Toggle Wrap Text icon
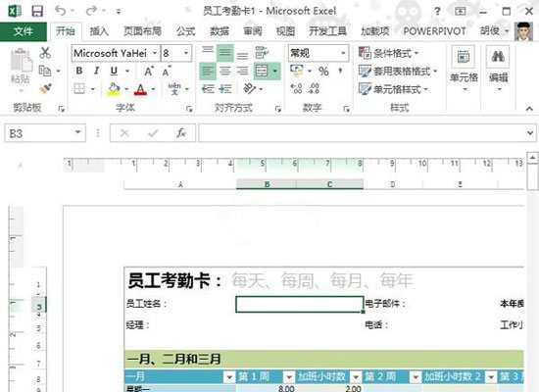The height and width of the screenshot is (392, 539). (262, 53)
